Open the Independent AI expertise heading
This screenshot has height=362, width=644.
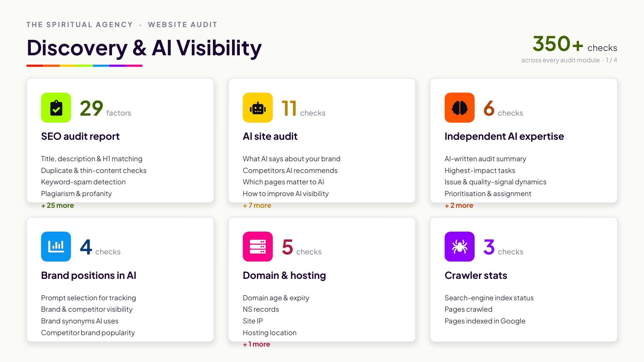(504, 136)
